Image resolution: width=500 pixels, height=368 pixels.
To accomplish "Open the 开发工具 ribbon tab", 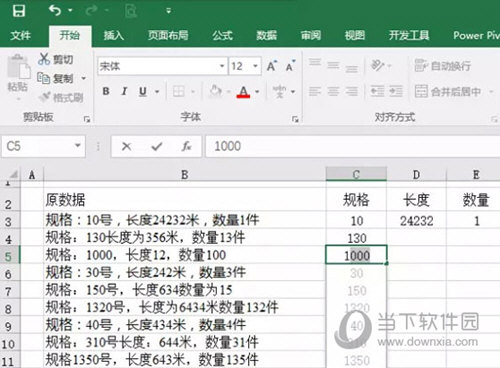I will pos(409,35).
